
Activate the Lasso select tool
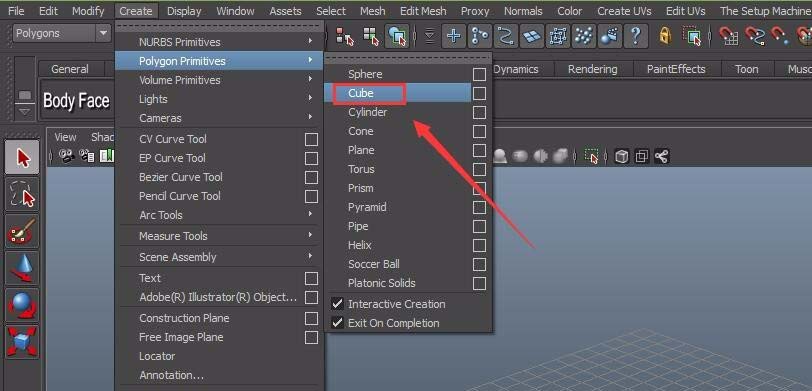click(22, 194)
